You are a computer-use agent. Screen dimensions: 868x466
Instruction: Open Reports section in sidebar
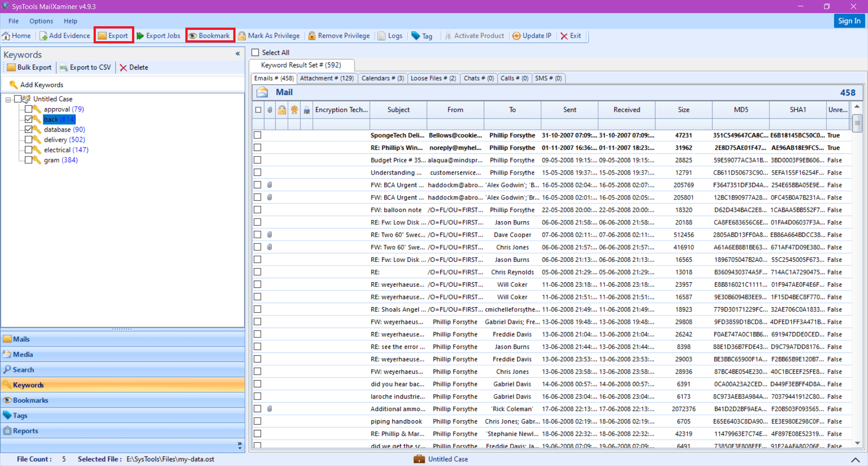(123, 431)
